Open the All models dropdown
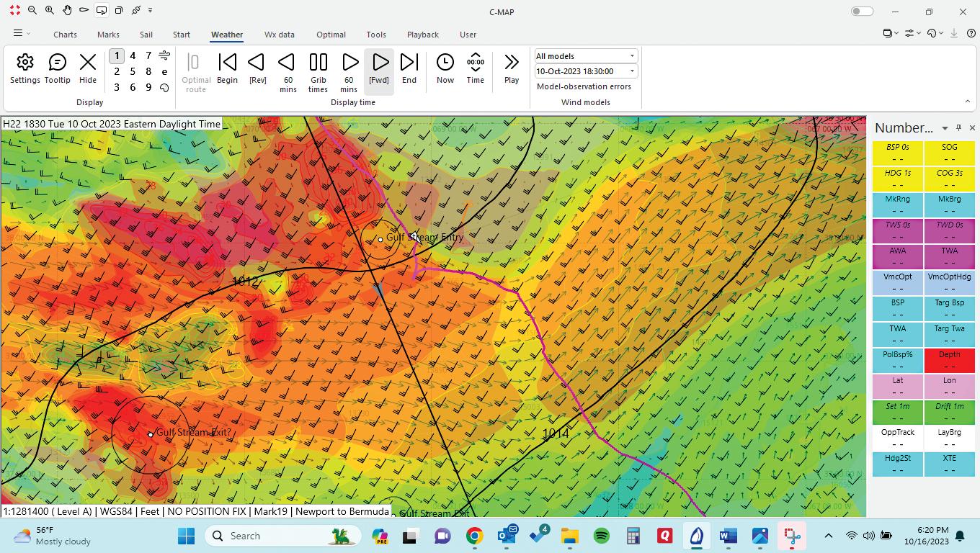Screen dimensions: 980x553 point(585,56)
